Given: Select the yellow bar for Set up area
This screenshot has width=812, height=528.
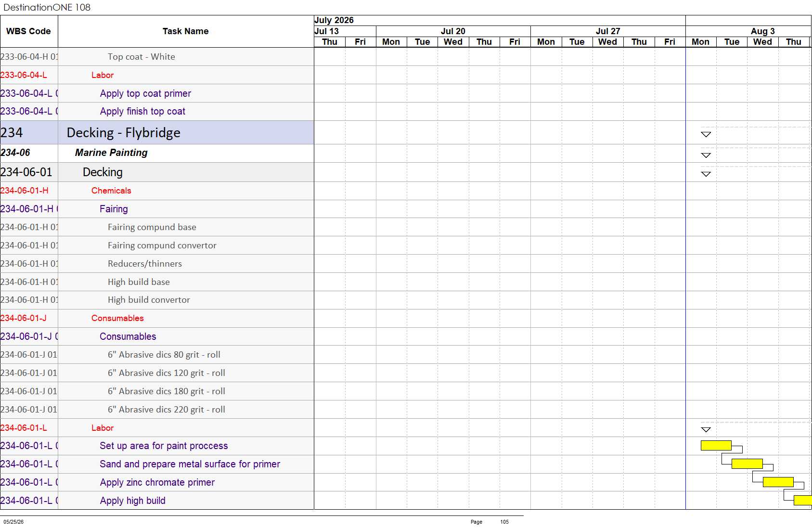Looking at the screenshot, I should 716,445.
